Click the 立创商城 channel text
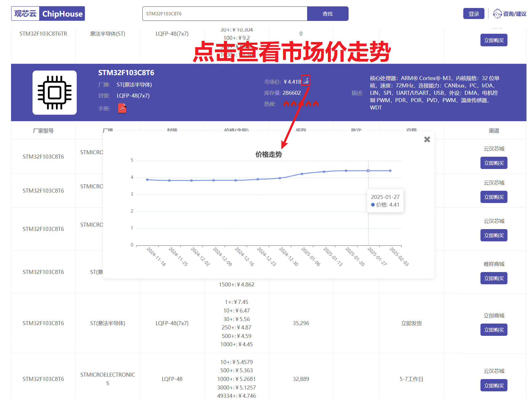The height and width of the screenshot is (399, 532). (494, 316)
